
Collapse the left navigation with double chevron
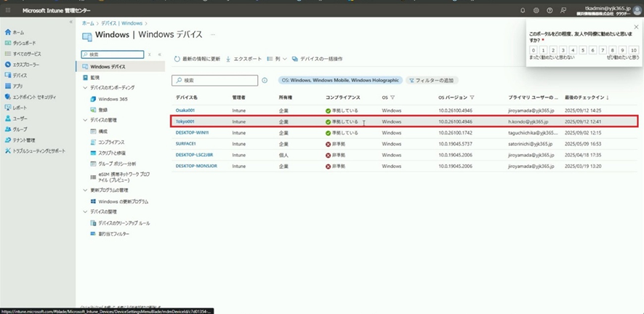pyautogui.click(x=71, y=23)
